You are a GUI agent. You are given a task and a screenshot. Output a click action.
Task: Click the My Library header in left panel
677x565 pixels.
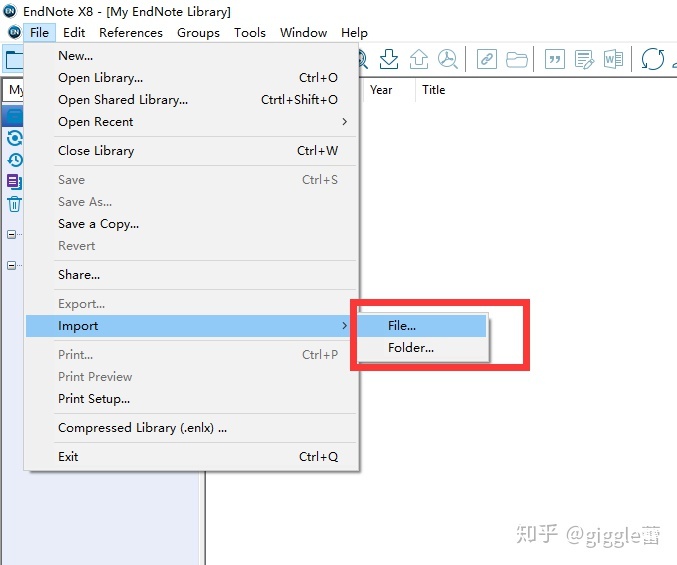14,90
